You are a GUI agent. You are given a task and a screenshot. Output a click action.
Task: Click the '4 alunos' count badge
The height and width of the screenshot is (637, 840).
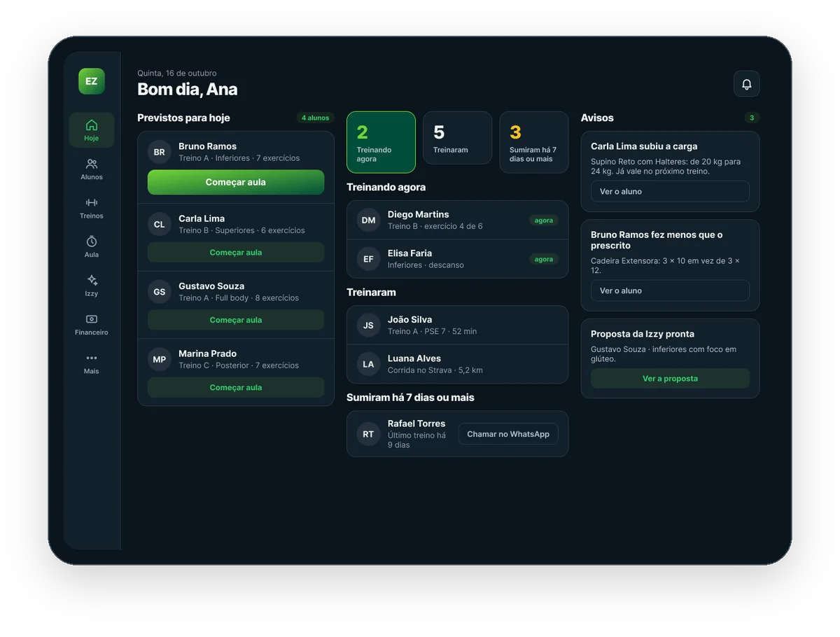coord(315,118)
